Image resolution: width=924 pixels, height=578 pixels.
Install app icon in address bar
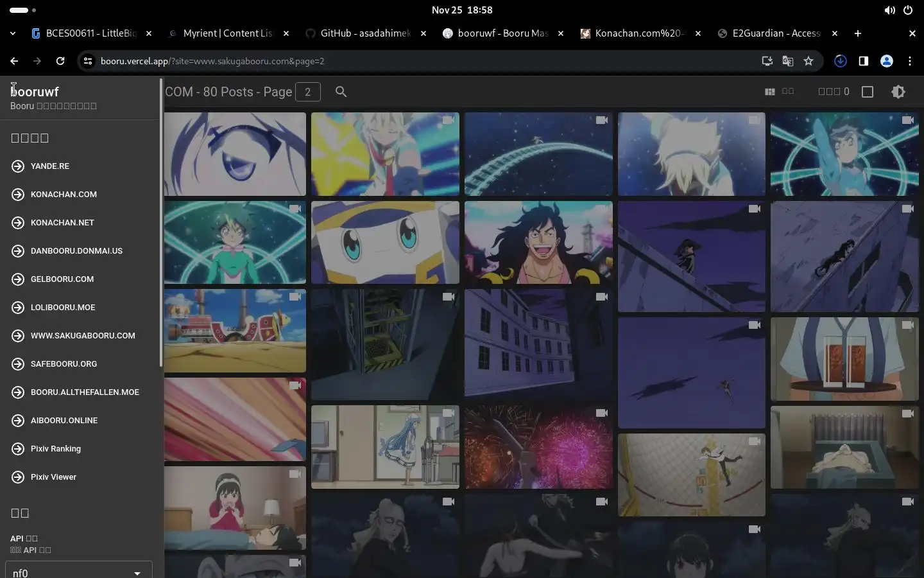767,61
